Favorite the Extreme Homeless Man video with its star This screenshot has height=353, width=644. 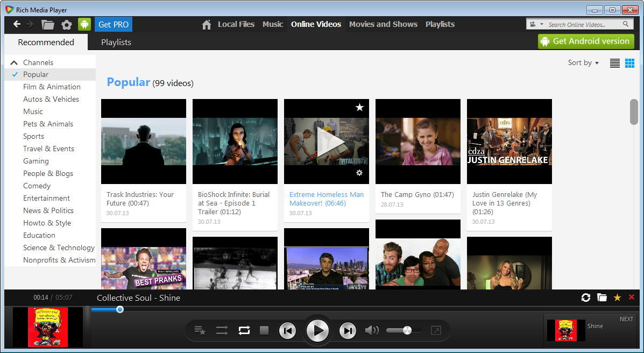point(359,108)
